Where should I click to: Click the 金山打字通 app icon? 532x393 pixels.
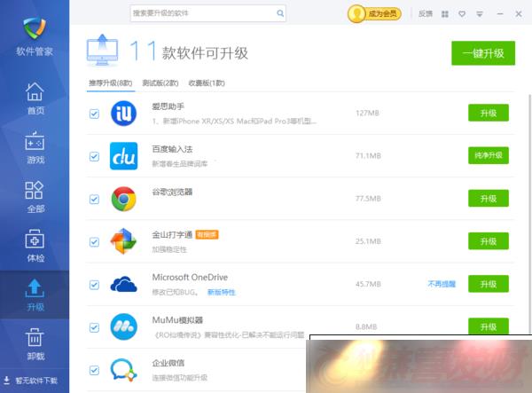[x=123, y=241]
